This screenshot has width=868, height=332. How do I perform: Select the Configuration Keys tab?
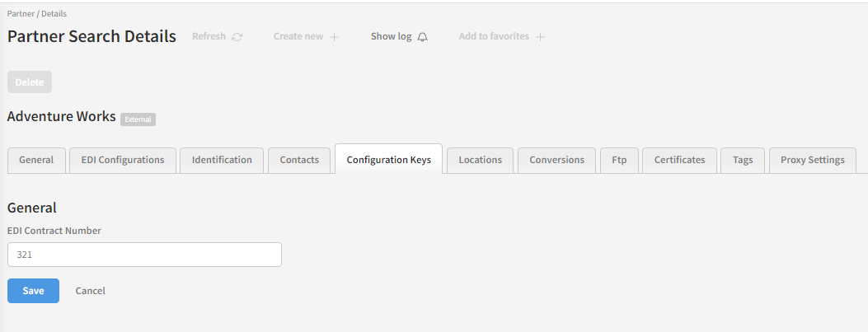point(388,160)
